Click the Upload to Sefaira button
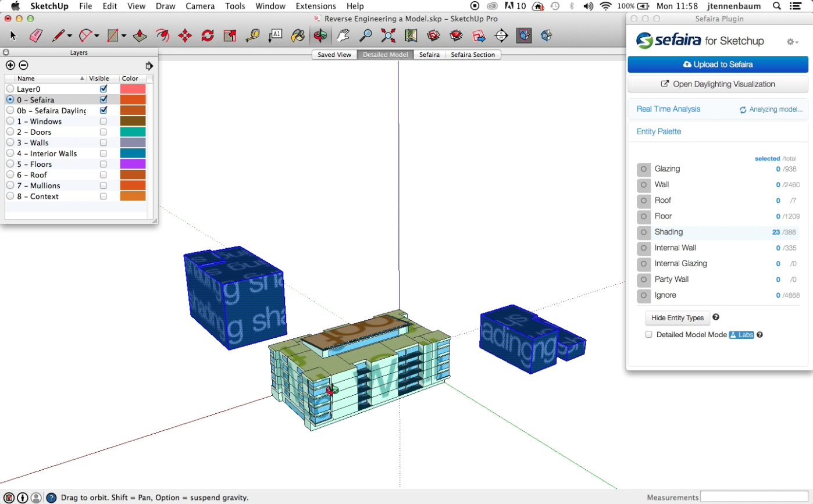The image size is (813, 504). coord(718,65)
